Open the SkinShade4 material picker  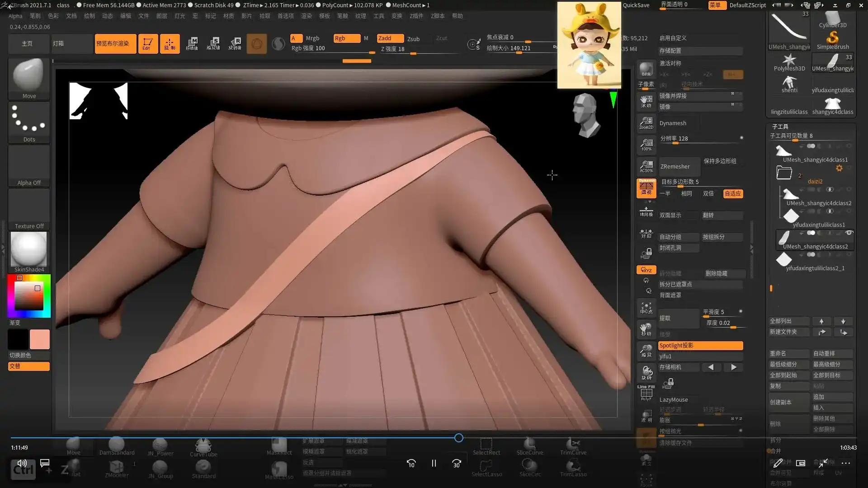click(28, 250)
